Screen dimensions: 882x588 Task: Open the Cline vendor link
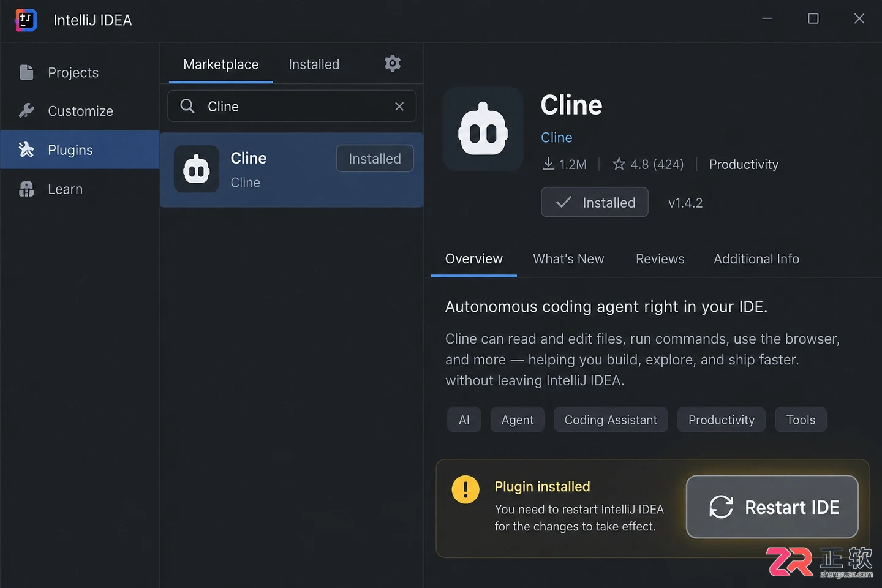[557, 138]
